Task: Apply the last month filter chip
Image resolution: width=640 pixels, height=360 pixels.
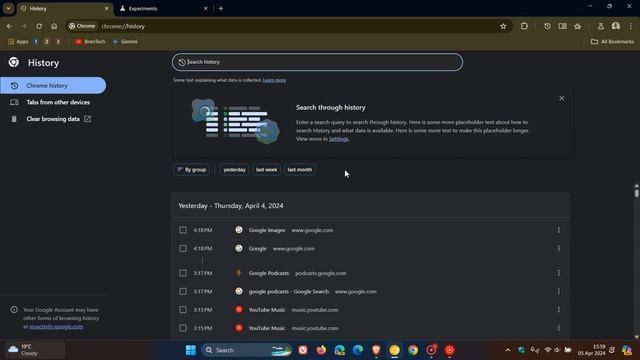Action: (x=300, y=170)
